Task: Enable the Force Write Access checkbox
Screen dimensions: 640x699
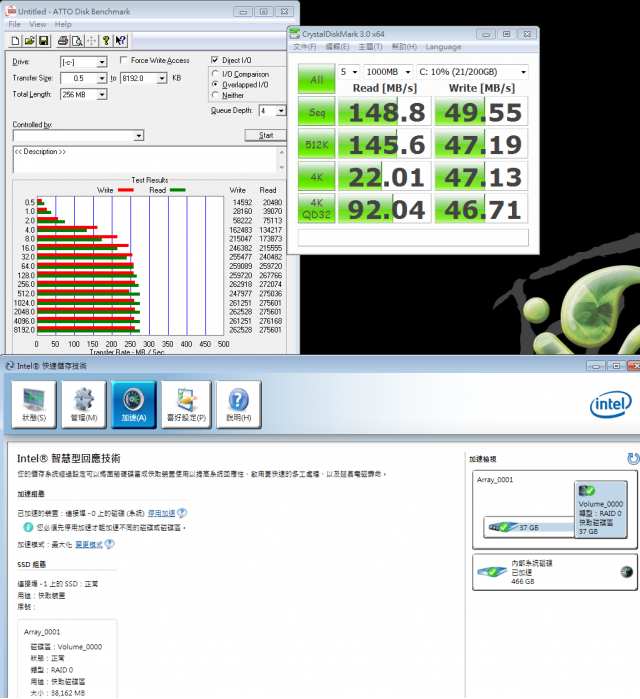Action: click(124, 60)
